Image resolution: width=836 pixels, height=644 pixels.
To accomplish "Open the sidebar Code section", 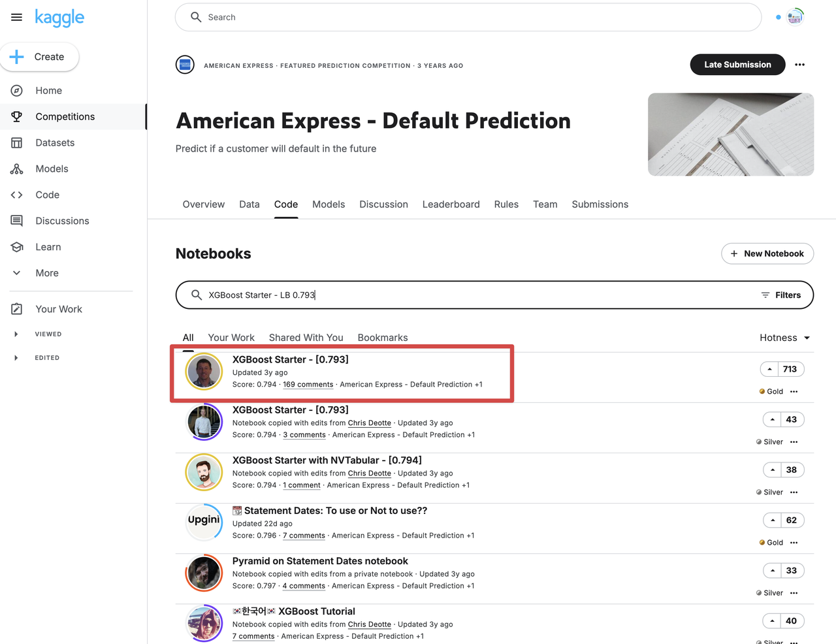I will pyautogui.click(x=47, y=195).
